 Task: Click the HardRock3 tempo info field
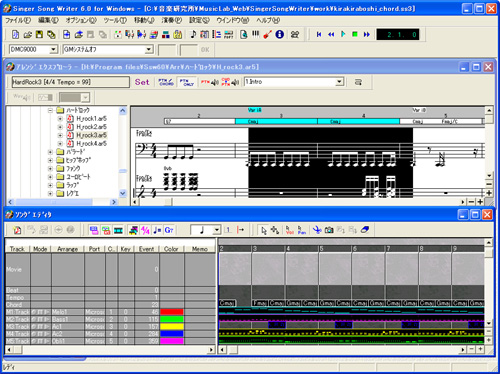click(x=71, y=82)
